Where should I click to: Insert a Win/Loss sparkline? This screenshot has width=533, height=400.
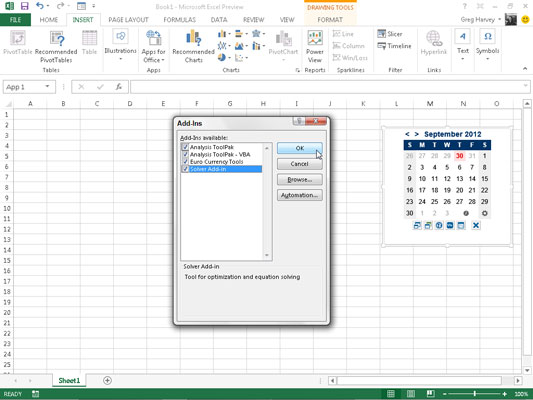coord(350,58)
